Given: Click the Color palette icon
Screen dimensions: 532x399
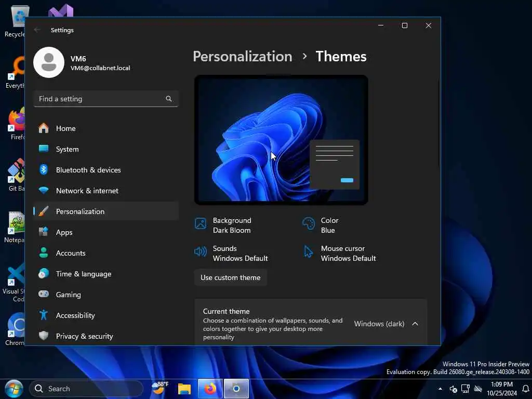Looking at the screenshot, I should point(309,223).
